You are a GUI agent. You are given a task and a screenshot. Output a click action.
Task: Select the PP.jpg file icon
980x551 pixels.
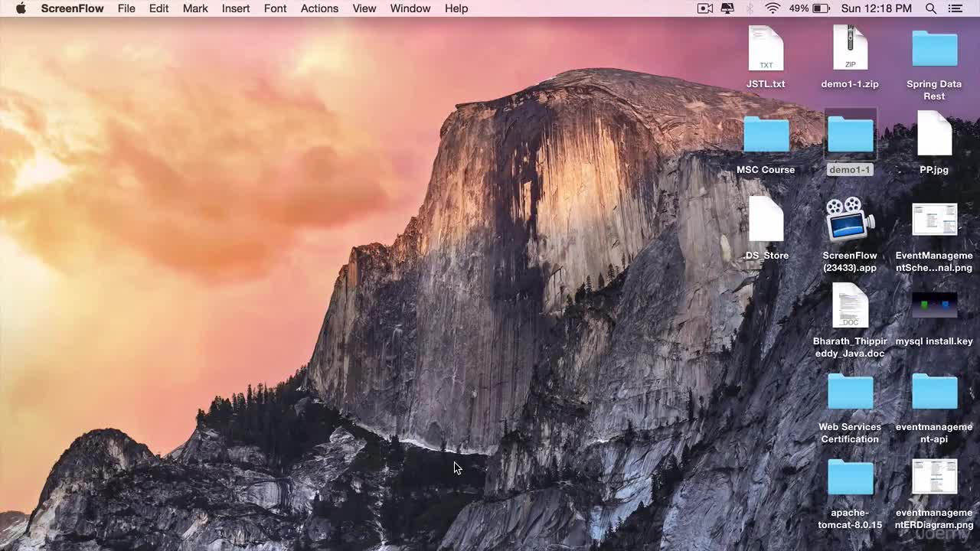click(934, 134)
